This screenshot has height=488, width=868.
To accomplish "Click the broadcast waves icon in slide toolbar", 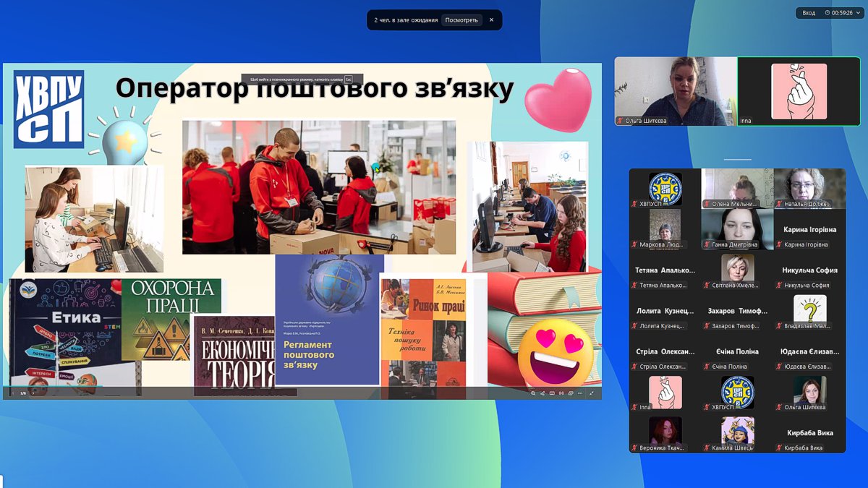I will coord(561,393).
